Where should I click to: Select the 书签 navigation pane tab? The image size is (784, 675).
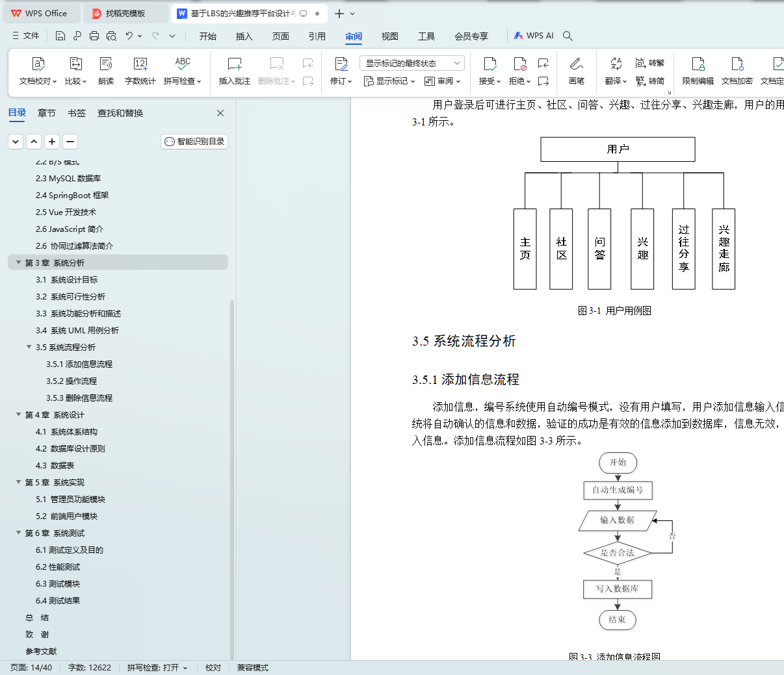click(77, 113)
